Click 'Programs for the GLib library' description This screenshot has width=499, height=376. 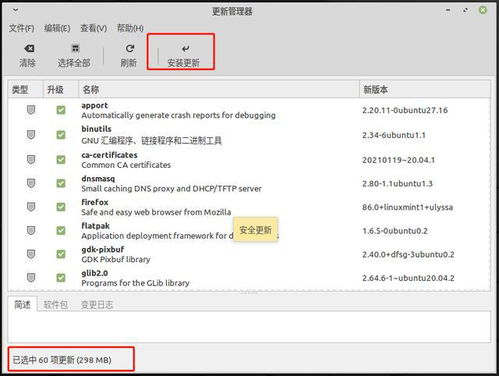[135, 283]
